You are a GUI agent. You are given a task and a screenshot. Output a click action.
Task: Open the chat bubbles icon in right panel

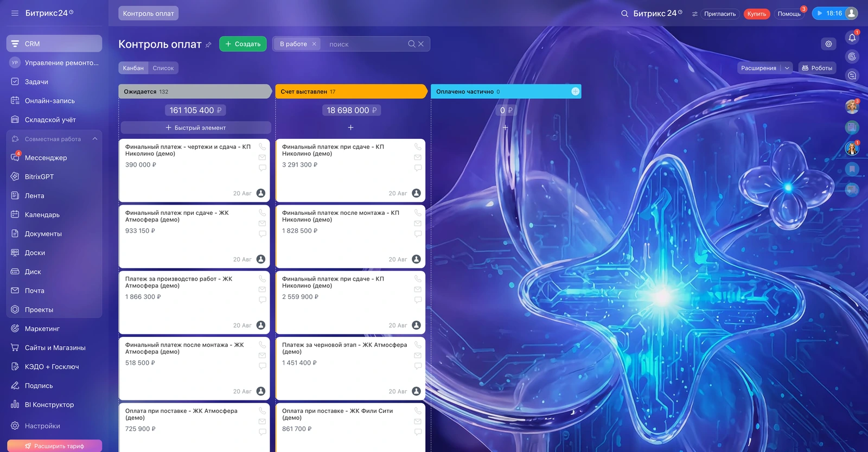(x=852, y=189)
